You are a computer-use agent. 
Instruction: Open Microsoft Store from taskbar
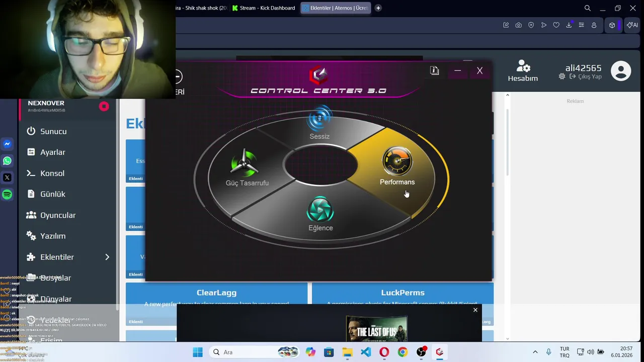pos(329,352)
